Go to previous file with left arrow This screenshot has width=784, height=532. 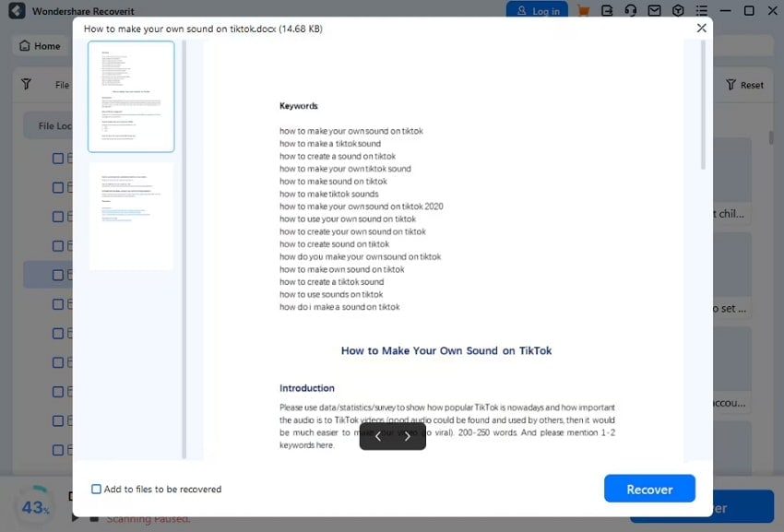[378, 436]
